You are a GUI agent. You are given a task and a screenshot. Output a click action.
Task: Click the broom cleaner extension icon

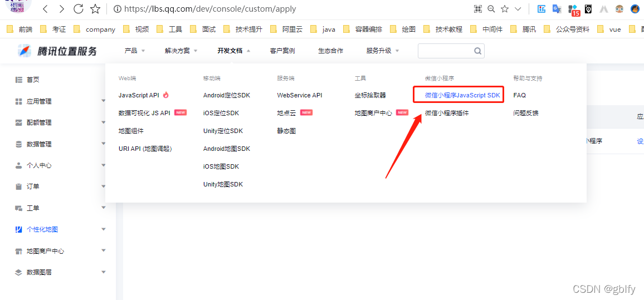tap(635, 8)
